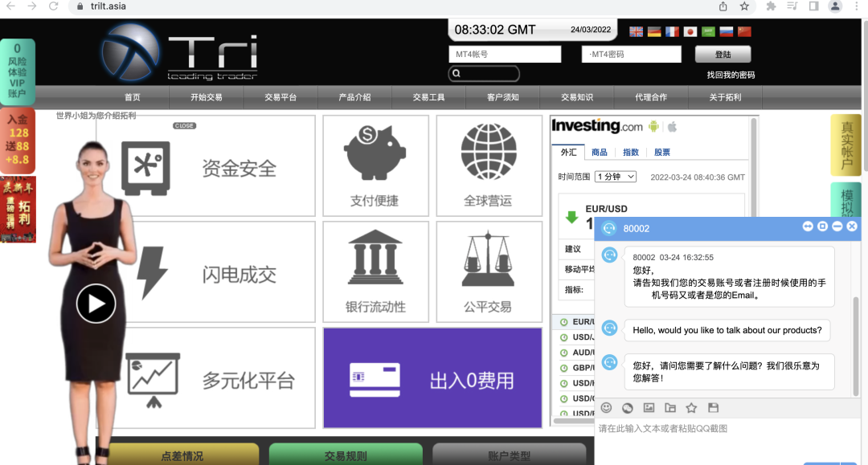The width and height of the screenshot is (868, 465).
Task: Click the star rating icon in the chat toolbar
Action: 691,408
